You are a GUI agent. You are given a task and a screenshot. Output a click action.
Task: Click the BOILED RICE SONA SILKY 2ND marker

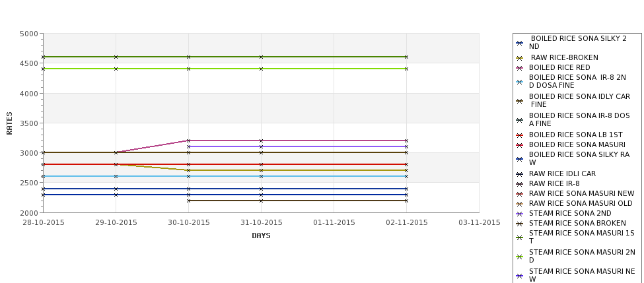pos(520,43)
